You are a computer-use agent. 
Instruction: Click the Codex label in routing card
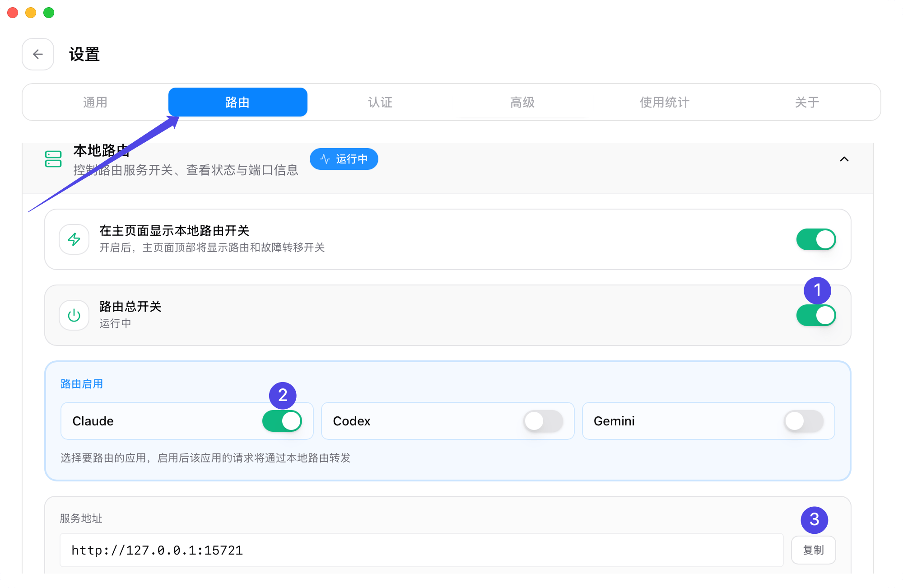point(352,421)
